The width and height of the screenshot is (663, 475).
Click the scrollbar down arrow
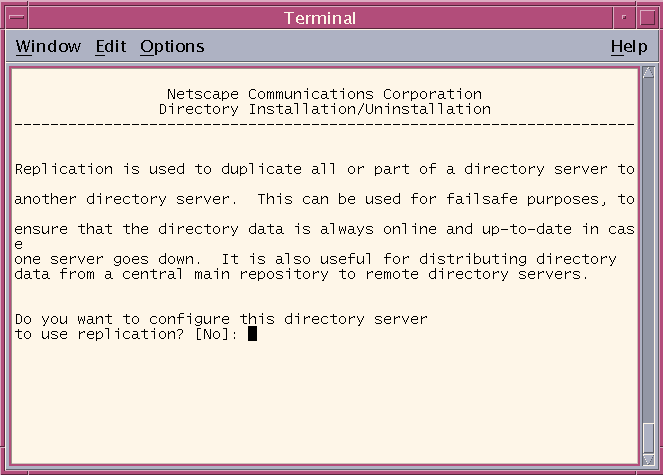(x=648, y=459)
